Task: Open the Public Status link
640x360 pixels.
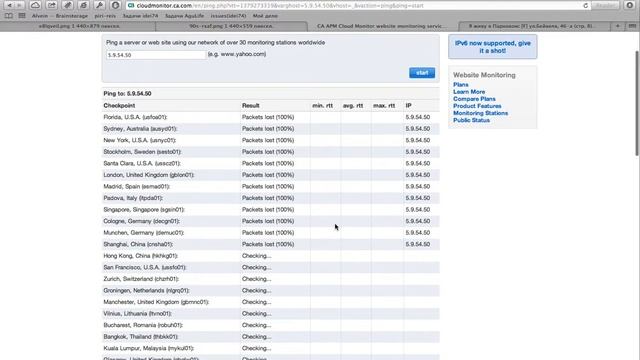Action: point(471,120)
